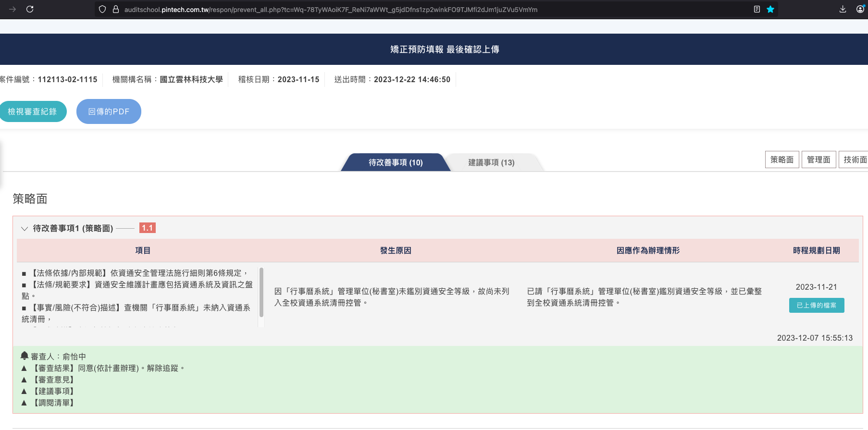Select case number 112113-02-1115
This screenshot has height=430, width=868.
point(68,79)
